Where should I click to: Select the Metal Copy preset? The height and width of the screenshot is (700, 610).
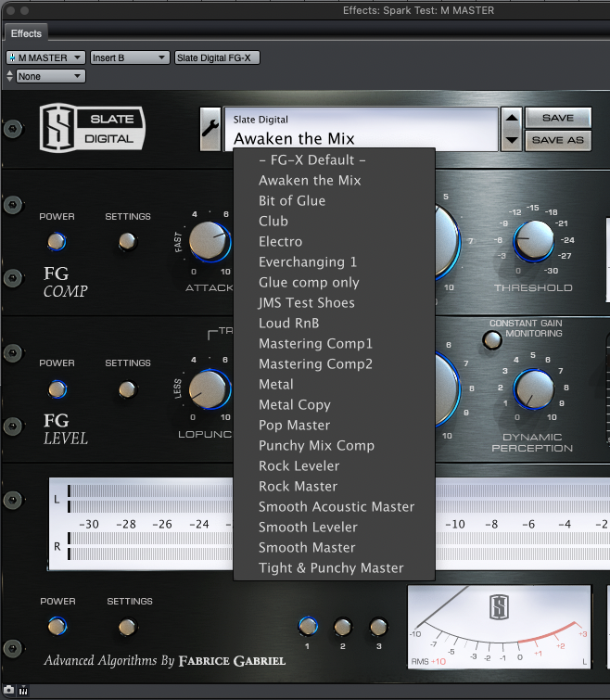(334, 405)
